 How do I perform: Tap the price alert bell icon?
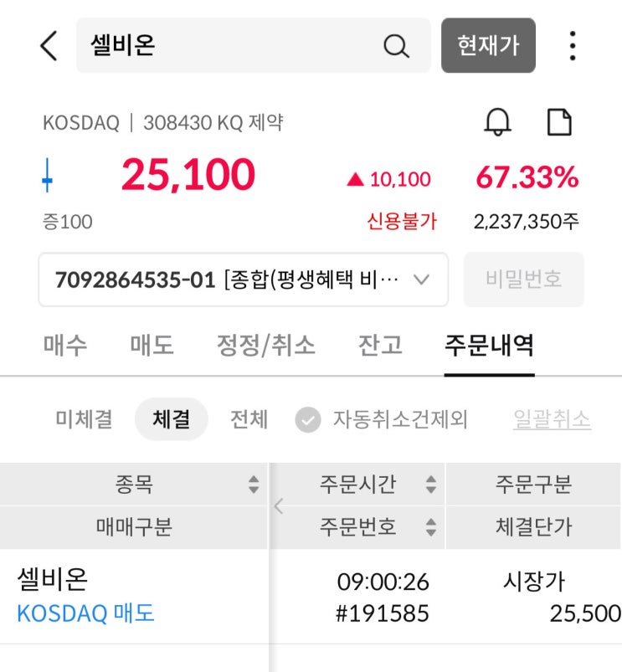click(x=497, y=123)
